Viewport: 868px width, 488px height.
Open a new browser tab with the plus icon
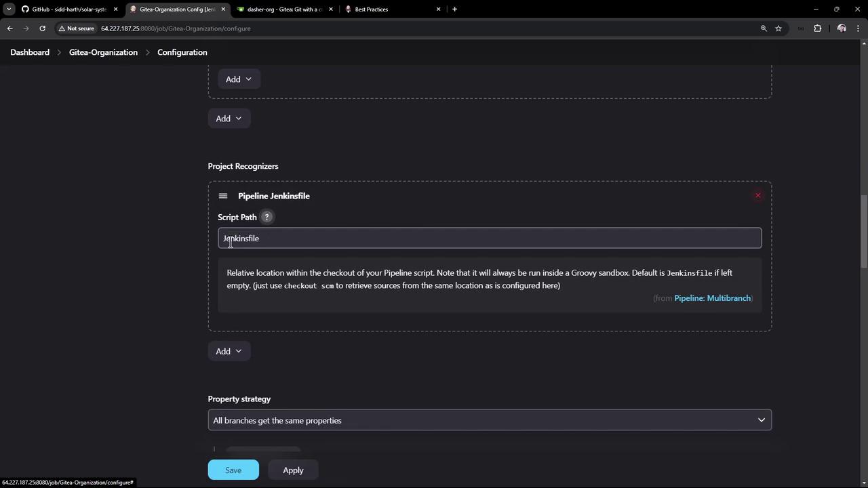pos(454,9)
